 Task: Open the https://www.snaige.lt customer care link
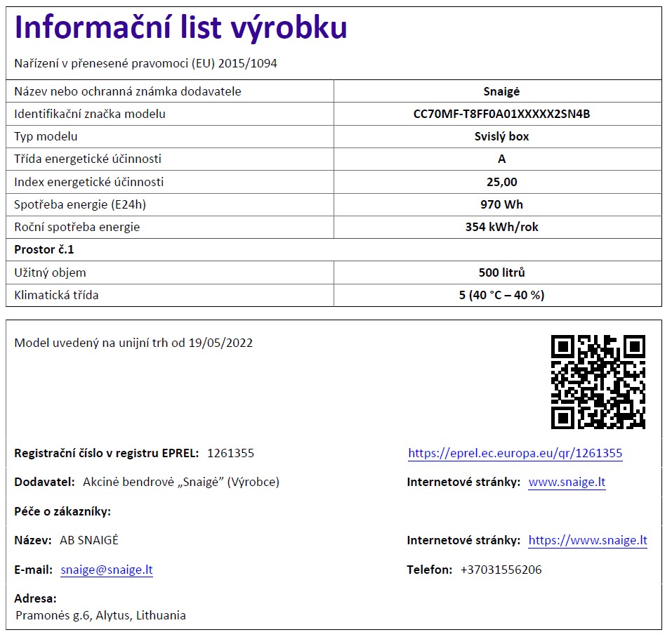(588, 540)
